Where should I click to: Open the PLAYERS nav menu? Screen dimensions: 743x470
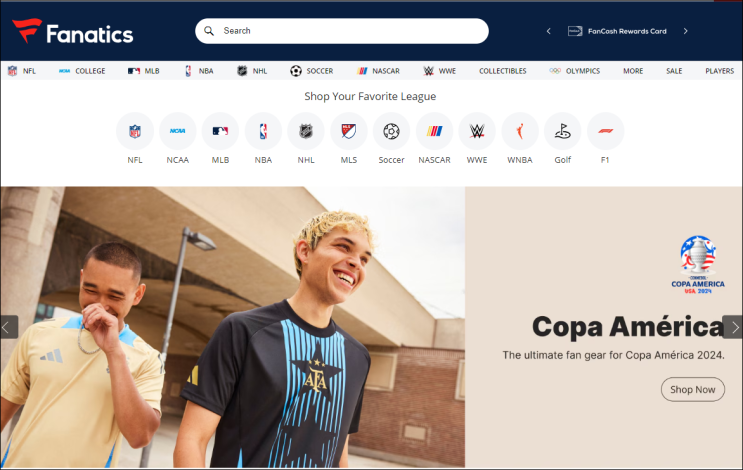pos(720,71)
